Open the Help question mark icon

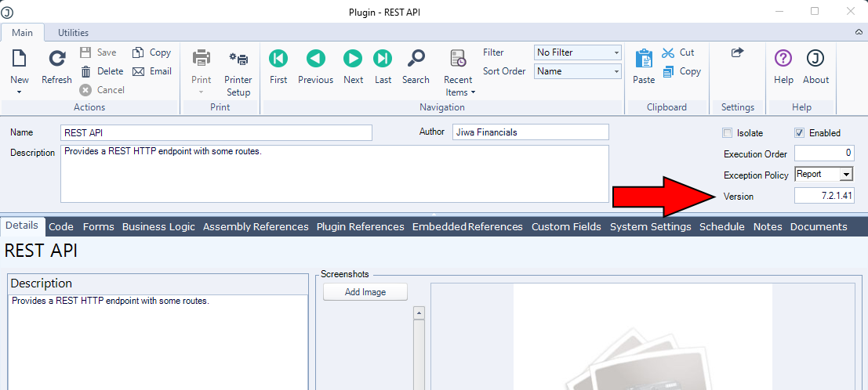[783, 60]
